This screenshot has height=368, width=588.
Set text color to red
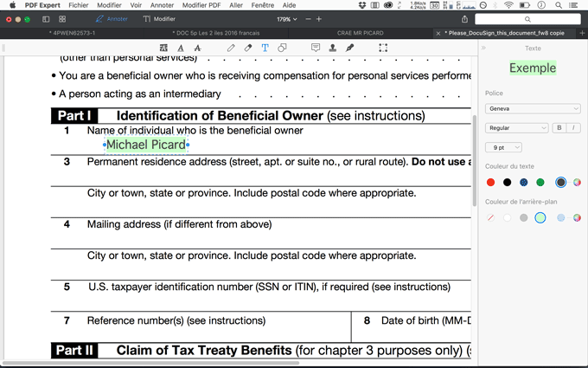point(490,183)
